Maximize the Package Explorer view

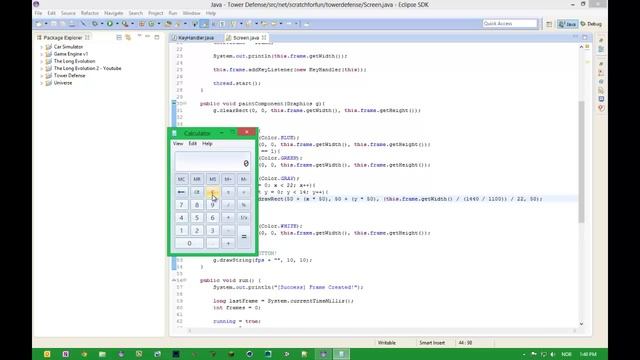click(x=157, y=37)
